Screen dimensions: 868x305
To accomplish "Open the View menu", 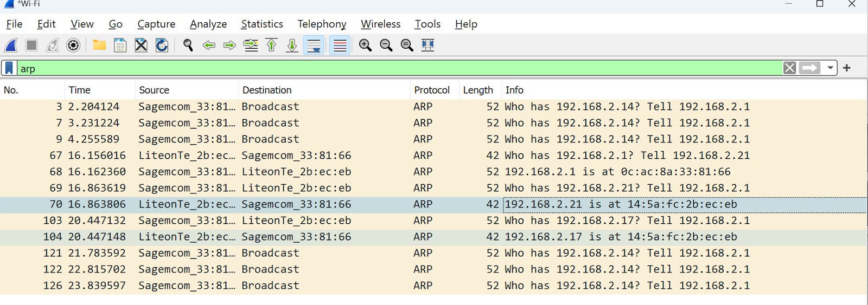I will 82,24.
